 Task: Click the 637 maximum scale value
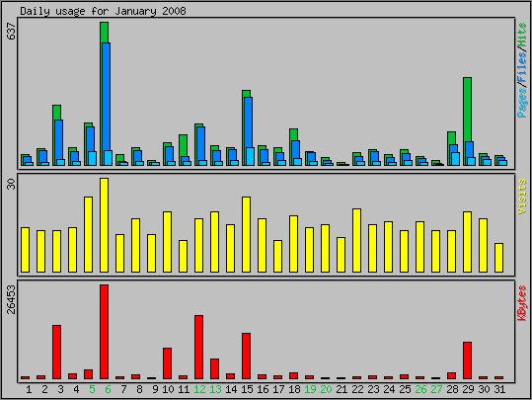11,31
